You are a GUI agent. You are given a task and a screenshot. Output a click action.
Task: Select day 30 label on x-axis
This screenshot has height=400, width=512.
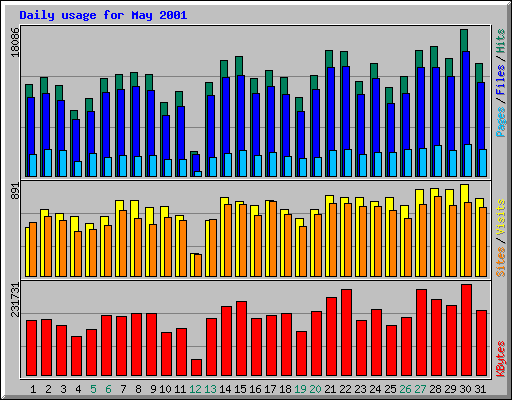tap(465, 389)
